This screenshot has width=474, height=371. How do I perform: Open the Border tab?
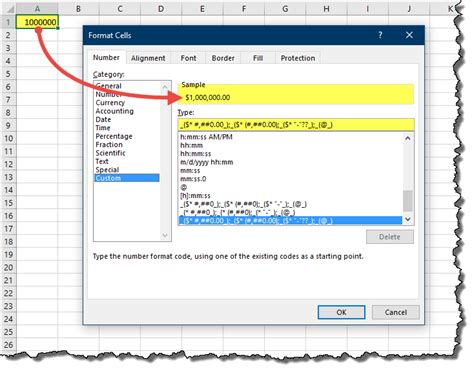(223, 58)
